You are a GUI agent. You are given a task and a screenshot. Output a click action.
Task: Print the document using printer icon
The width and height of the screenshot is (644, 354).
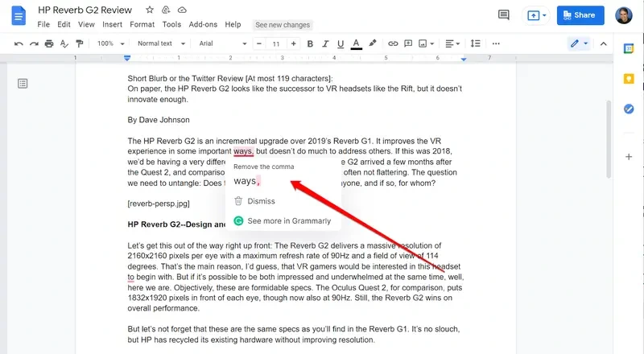coord(49,43)
